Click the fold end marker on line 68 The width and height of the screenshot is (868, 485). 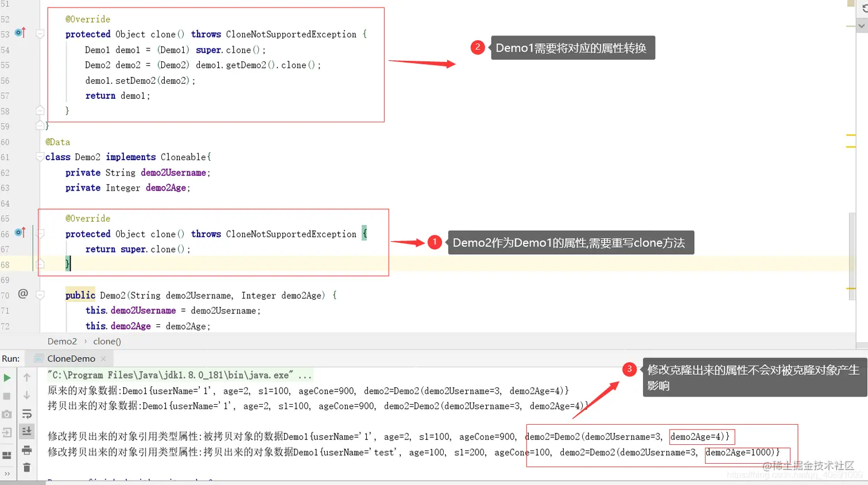point(40,263)
